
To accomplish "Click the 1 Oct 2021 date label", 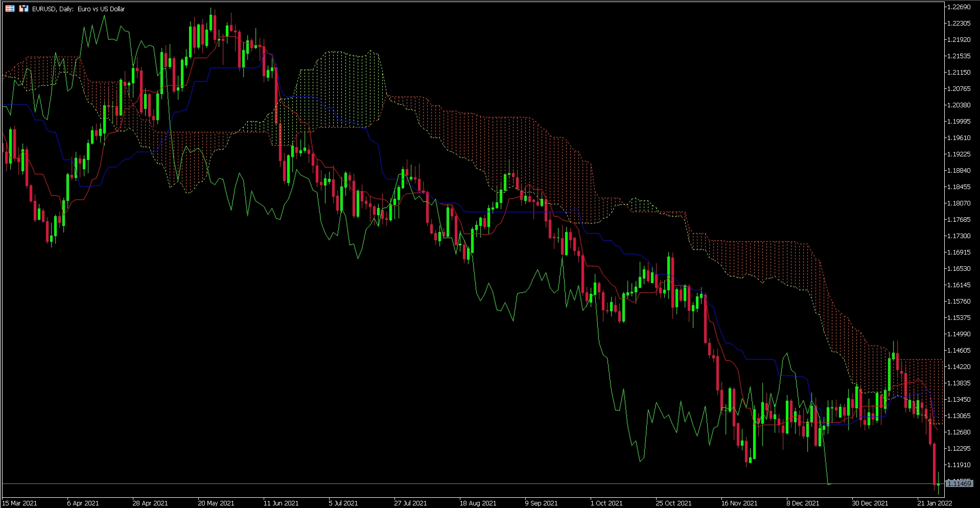I will pos(606,503).
